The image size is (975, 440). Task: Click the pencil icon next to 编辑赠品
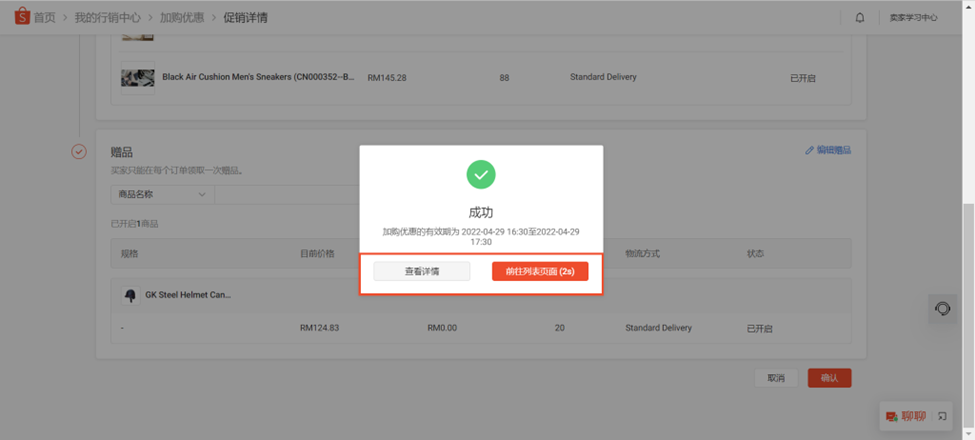pos(809,150)
